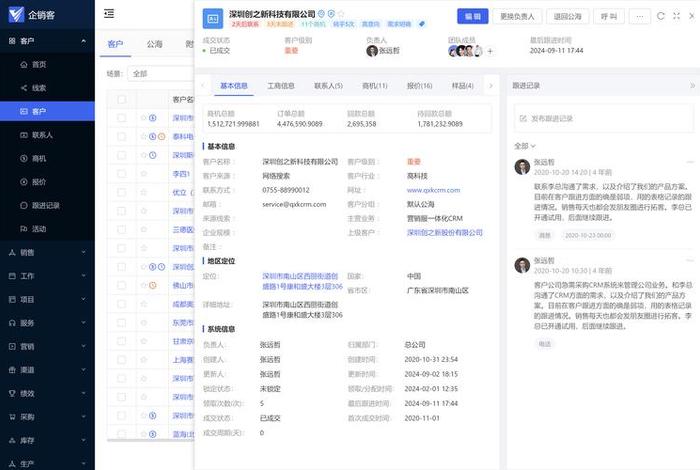The width and height of the screenshot is (700, 470).
Task: Switch to the 公海 tab in the list
Action: pyautogui.click(x=154, y=44)
